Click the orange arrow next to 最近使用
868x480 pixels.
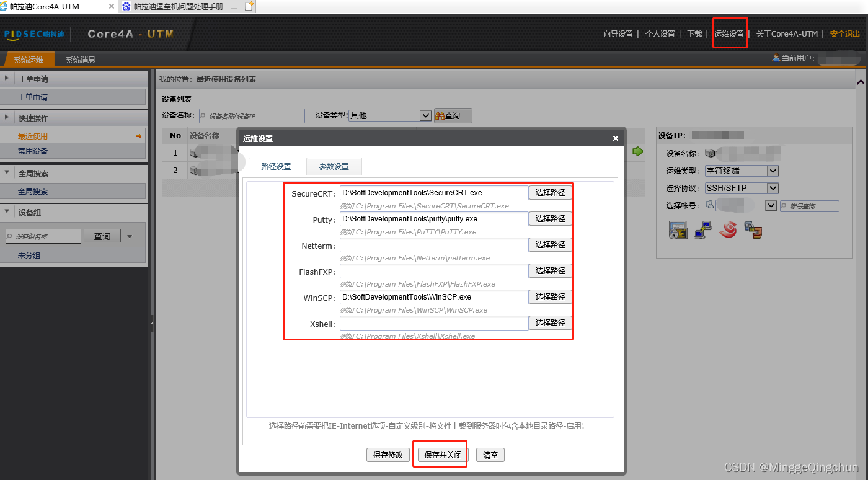(139, 136)
